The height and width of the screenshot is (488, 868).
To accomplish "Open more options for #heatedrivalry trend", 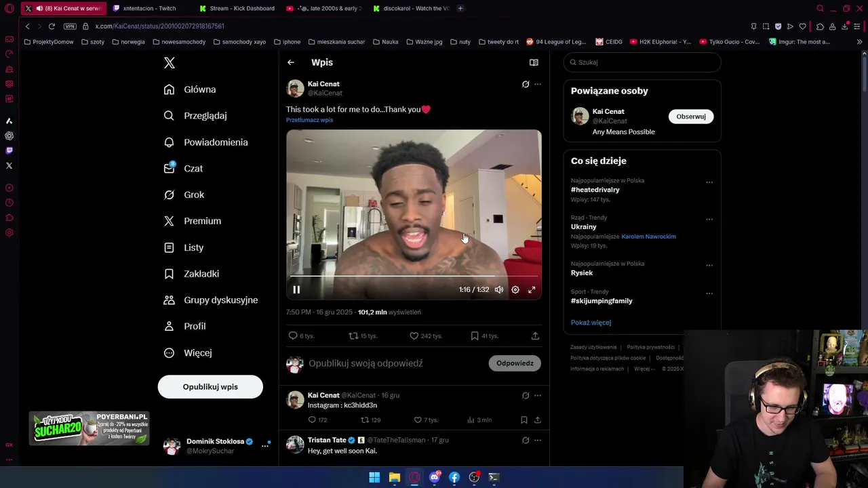I will coord(709,182).
